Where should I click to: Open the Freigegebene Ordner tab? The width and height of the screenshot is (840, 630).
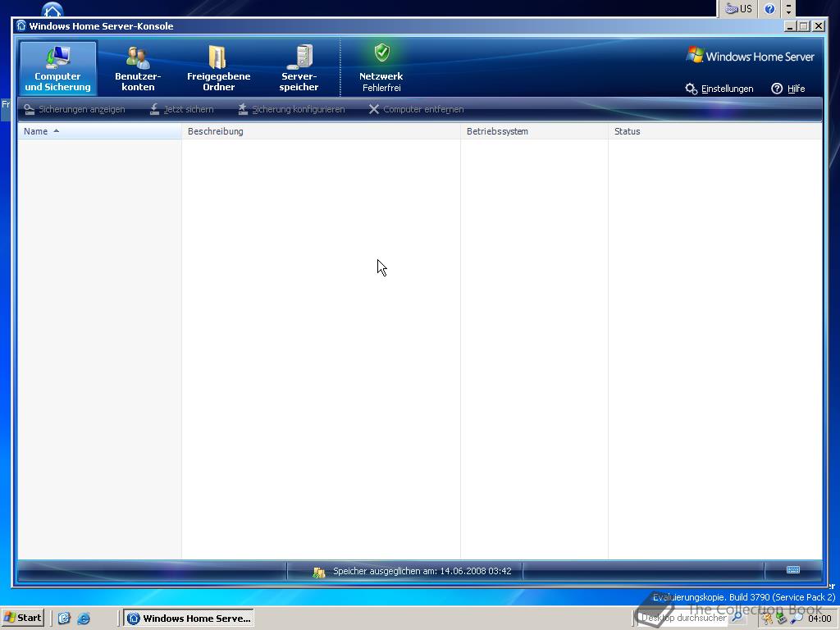coord(218,68)
